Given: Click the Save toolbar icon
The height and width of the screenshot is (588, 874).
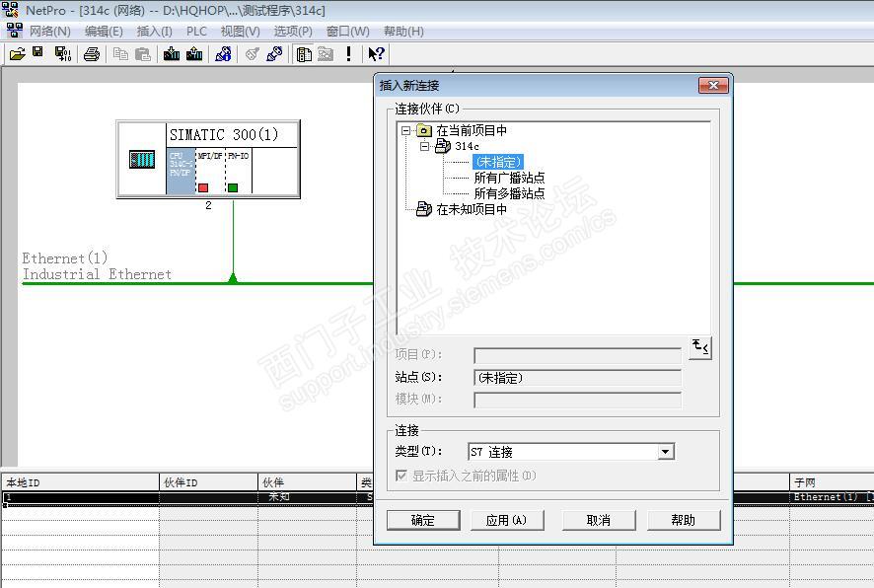Looking at the screenshot, I should click(37, 53).
